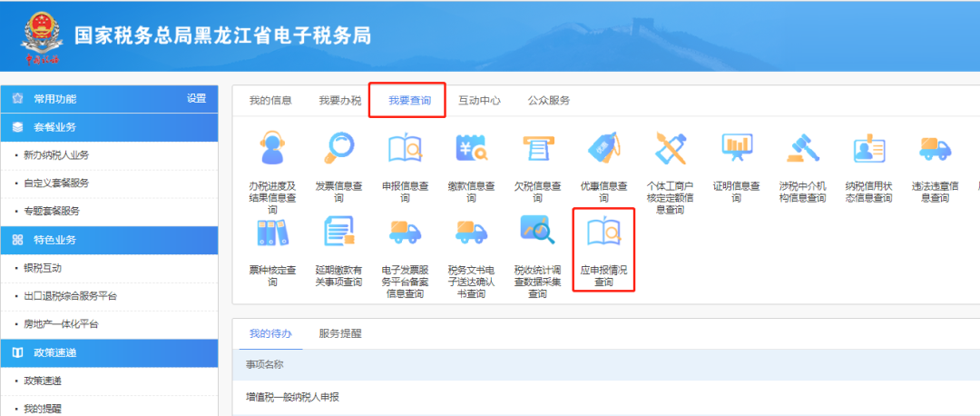Open 纳税信用状态信息查询 icon
Screen dimensions: 980x416
[x=868, y=148]
